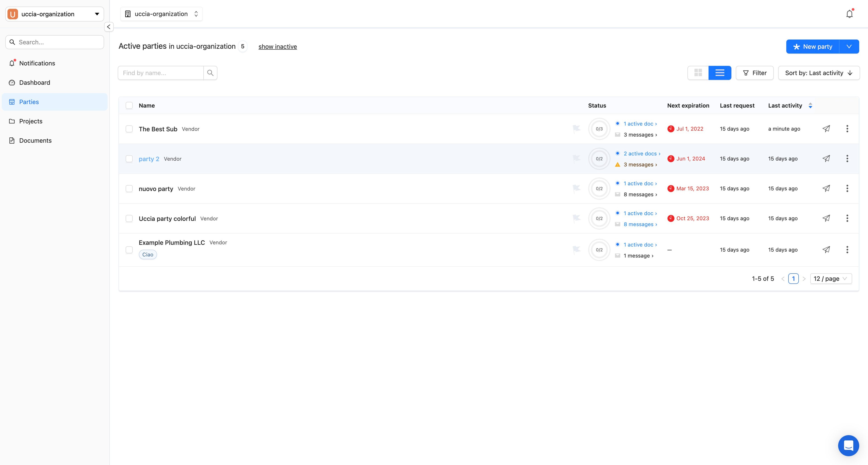Check the select-all checkbox in header
Screen dimensions: 868x465
click(x=129, y=106)
